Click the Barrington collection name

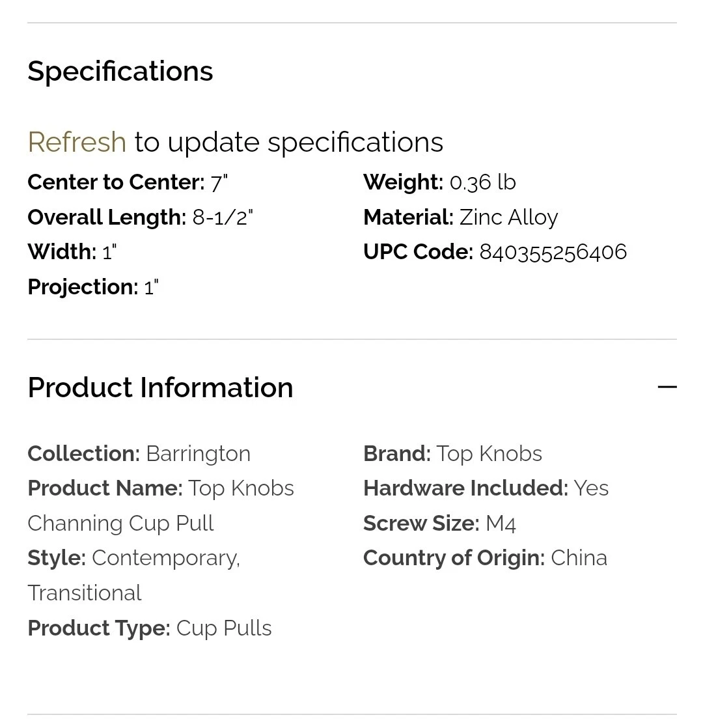coord(198,454)
